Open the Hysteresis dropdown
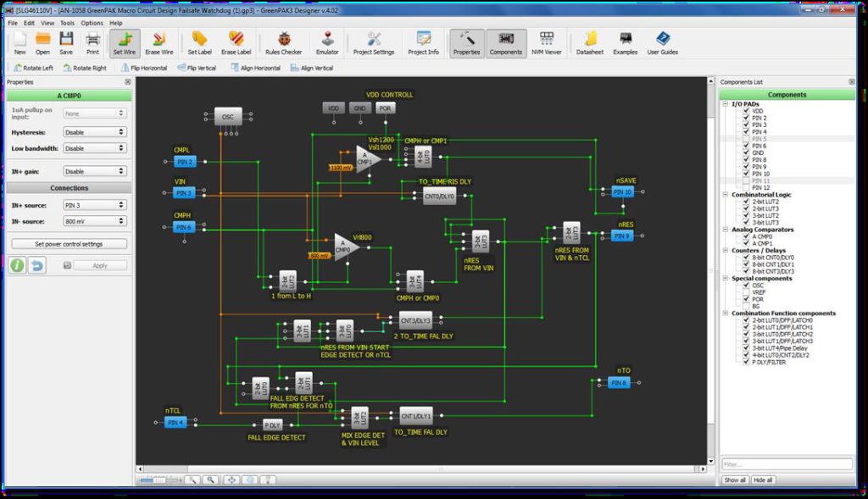The height and width of the screenshot is (499, 868). [94, 132]
